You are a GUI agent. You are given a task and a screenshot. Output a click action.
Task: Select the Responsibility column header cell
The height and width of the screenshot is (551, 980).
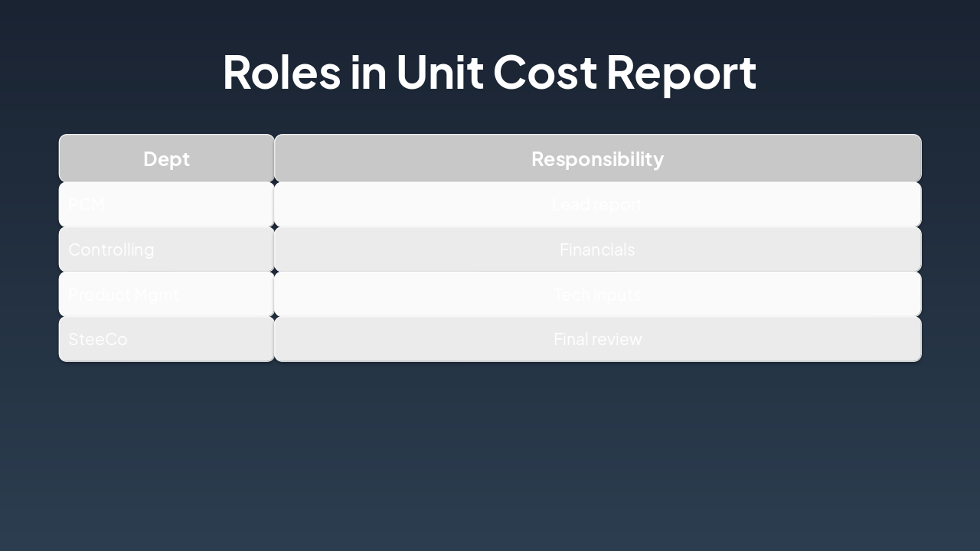click(597, 158)
